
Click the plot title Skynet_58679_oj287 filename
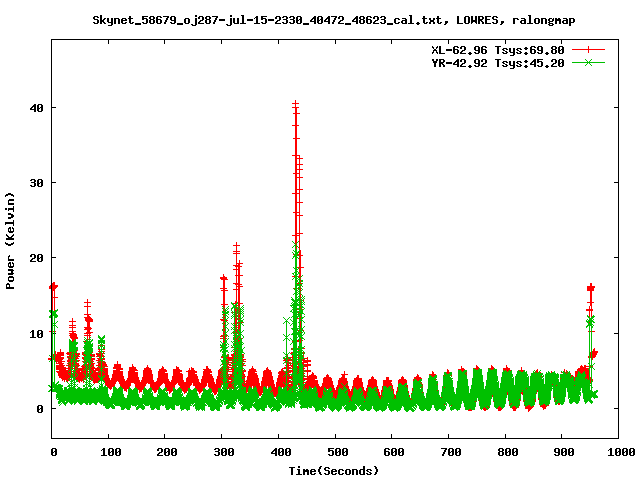coord(333,20)
